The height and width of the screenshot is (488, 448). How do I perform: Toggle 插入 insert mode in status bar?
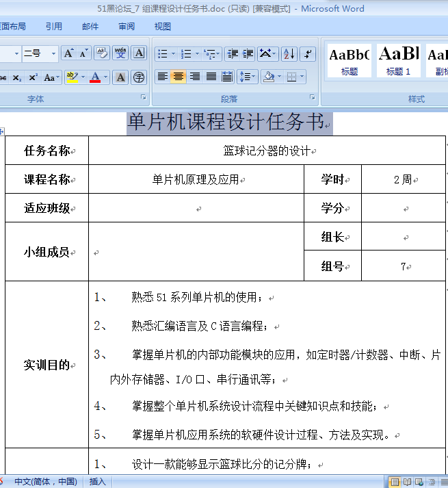(x=98, y=482)
